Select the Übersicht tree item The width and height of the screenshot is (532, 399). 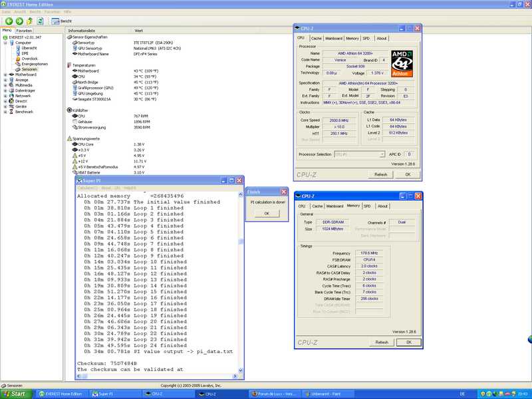pyautogui.click(x=27, y=48)
